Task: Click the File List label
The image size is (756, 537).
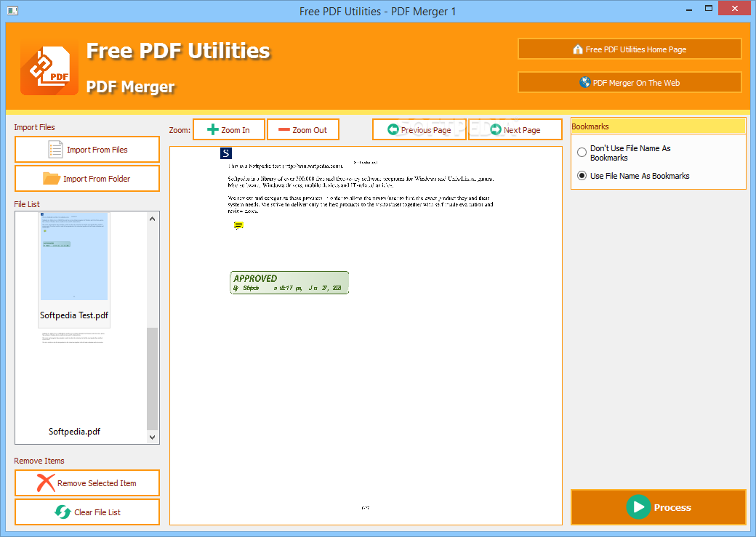Action: tap(27, 204)
